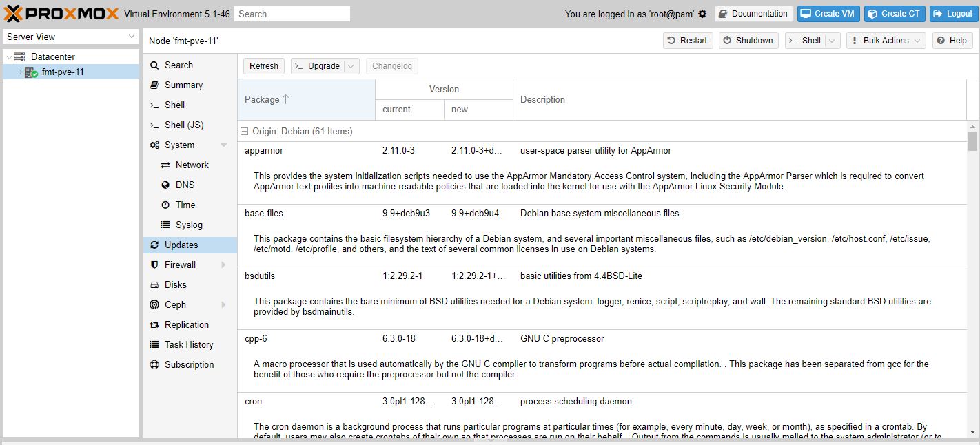Viewport: 980px width, 445px height.
Task: Click the Replication icon in sidebar
Action: (154, 325)
